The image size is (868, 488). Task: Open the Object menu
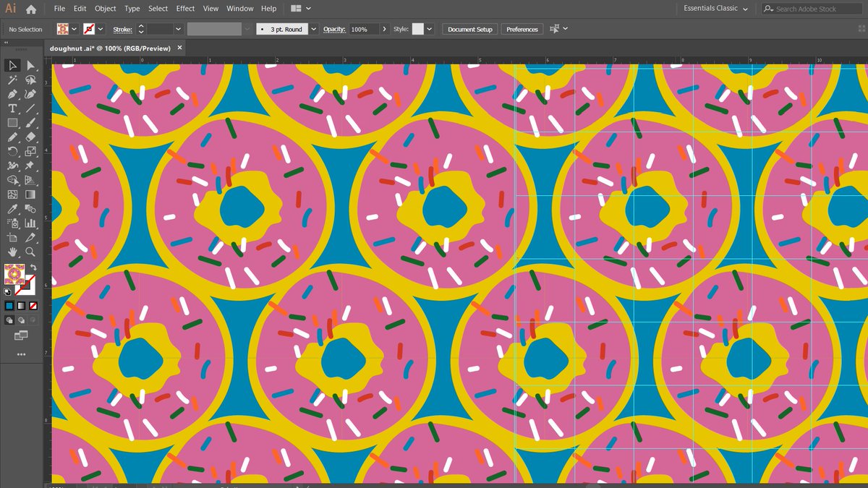[106, 9]
